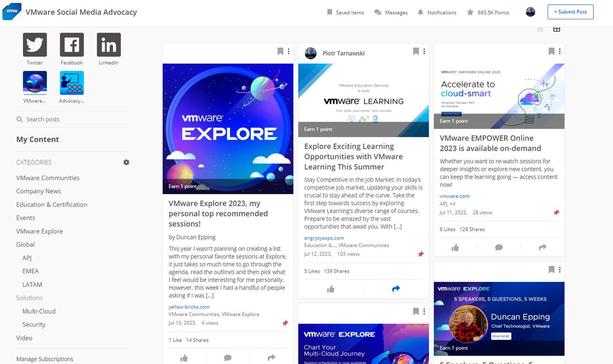Open more options on 5 Speakers post

click(559, 270)
